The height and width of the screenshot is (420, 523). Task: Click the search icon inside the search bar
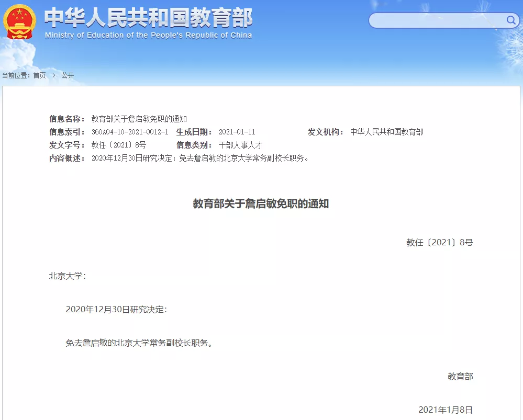pyautogui.click(x=510, y=20)
